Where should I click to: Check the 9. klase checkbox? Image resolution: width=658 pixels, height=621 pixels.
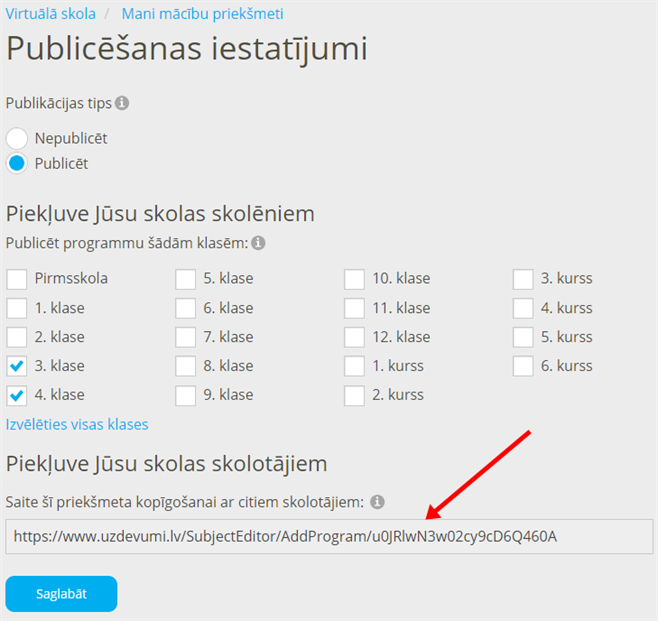(x=185, y=395)
